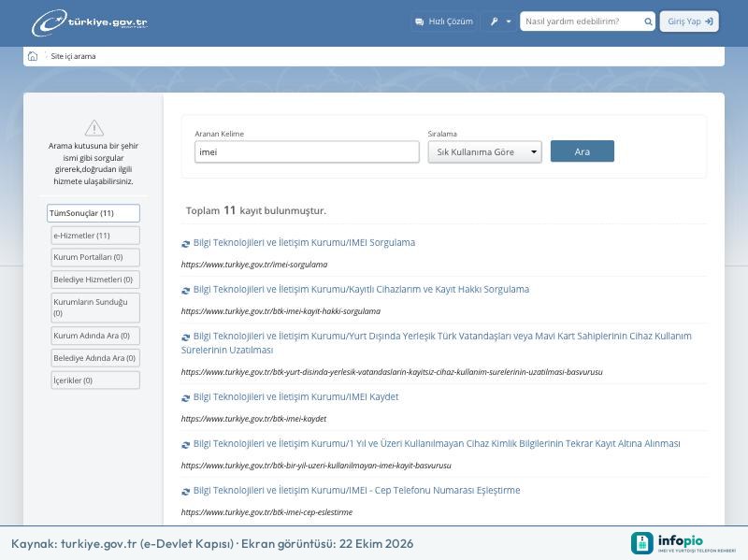
Task: Open 1 Yıl ve Üzeri Kullanılmayan Cihaz link
Action: 437,444
